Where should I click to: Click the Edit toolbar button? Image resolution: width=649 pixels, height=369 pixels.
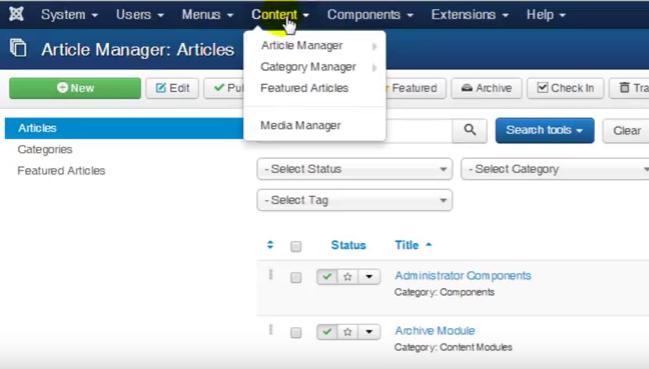pyautogui.click(x=172, y=88)
